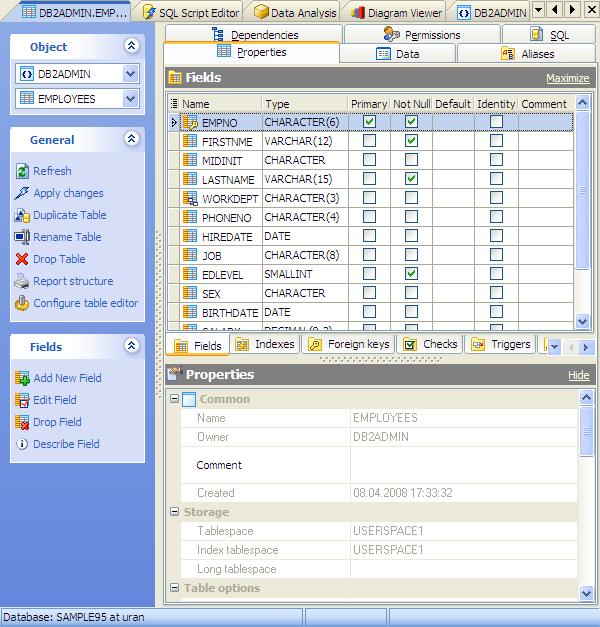Click the WORKDEPT foreign key field icon
Image resolution: width=600 pixels, height=627 pixels.
click(190, 198)
